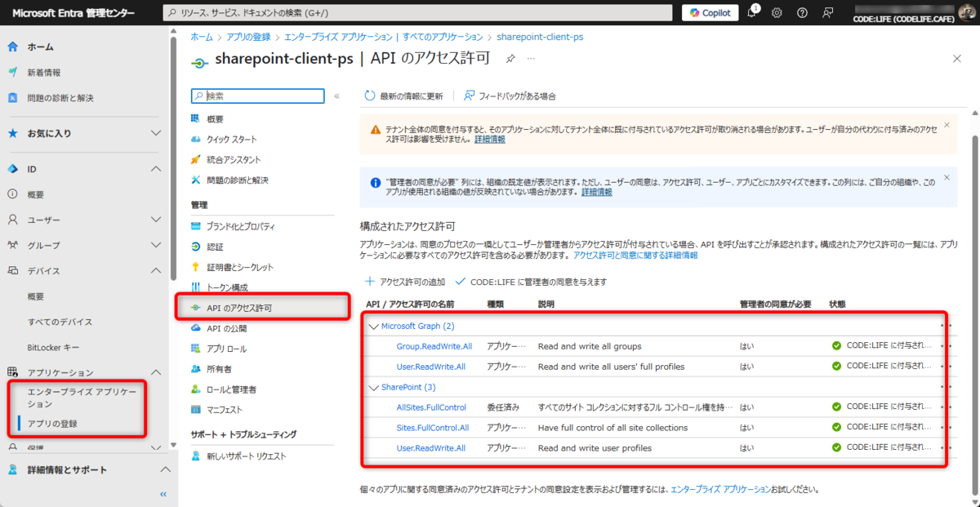Click the アプリの登録 breadcrumb link

(x=247, y=37)
